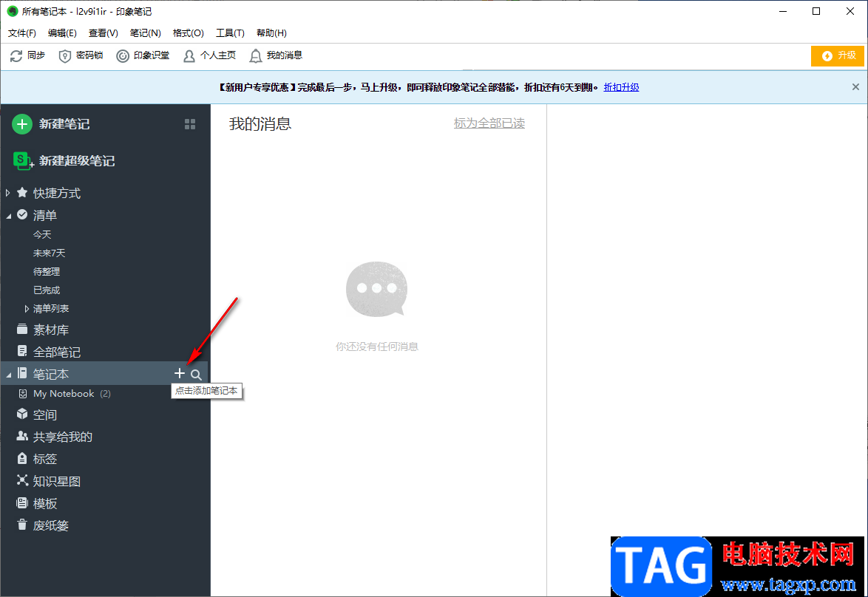The image size is (868, 597).
Task: Click the 全部笔记 document icon
Action: point(22,351)
